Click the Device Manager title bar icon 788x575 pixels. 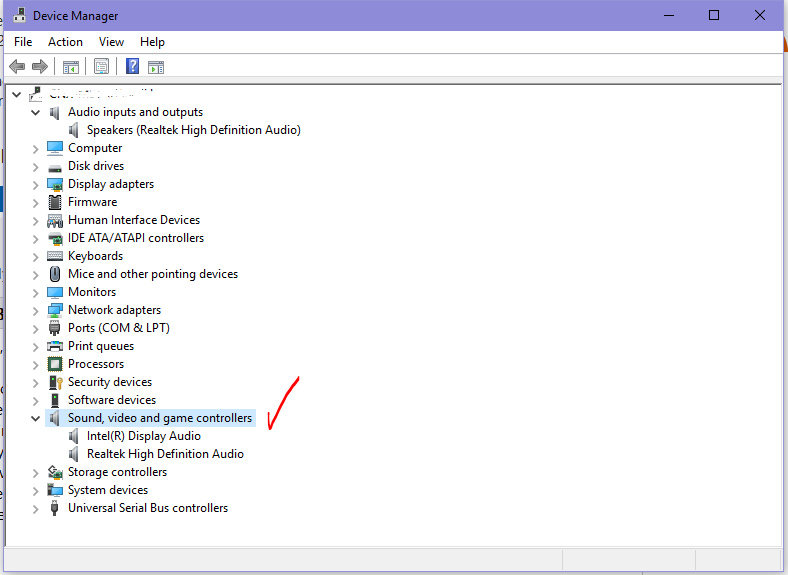point(20,16)
